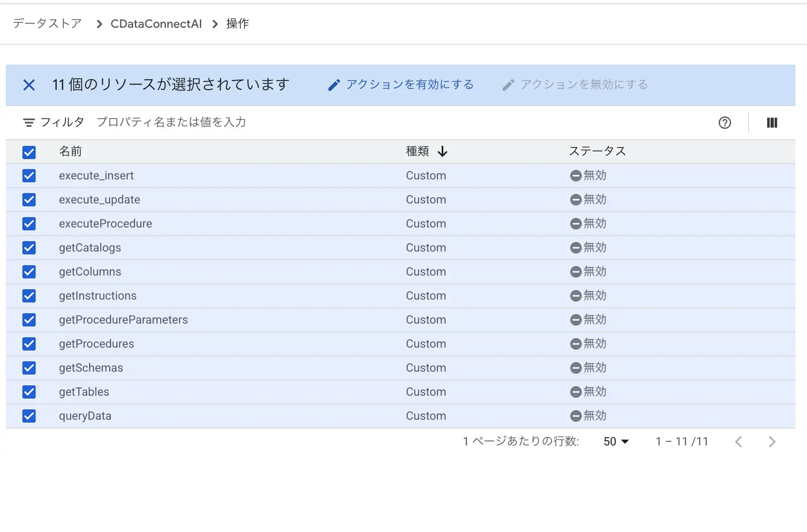The height and width of the screenshot is (532, 807).
Task: Uncheck the getColumns row checkbox
Action: 29,272
